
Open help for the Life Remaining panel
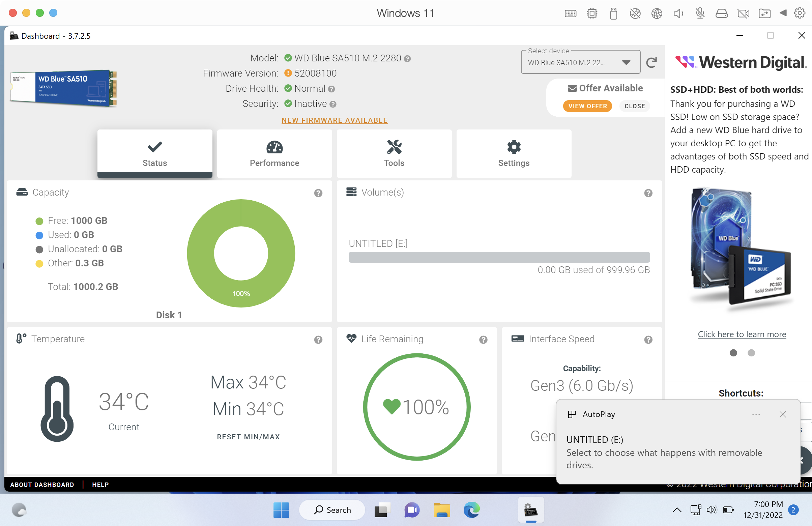(x=483, y=340)
